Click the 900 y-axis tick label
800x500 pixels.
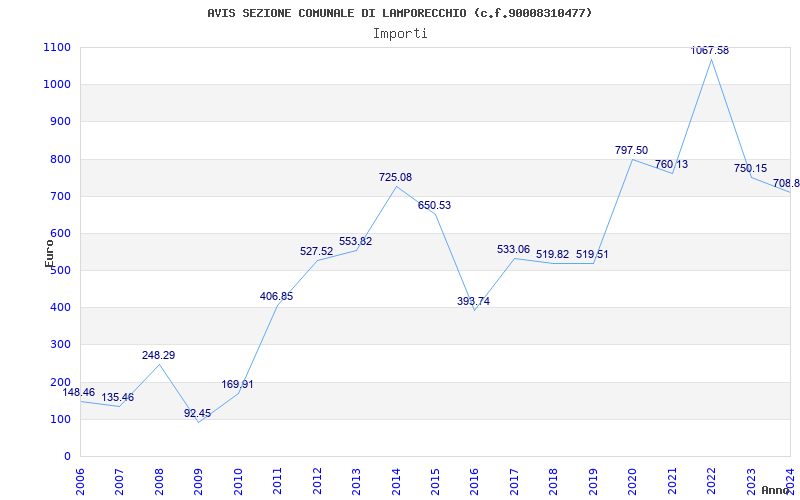(x=61, y=122)
